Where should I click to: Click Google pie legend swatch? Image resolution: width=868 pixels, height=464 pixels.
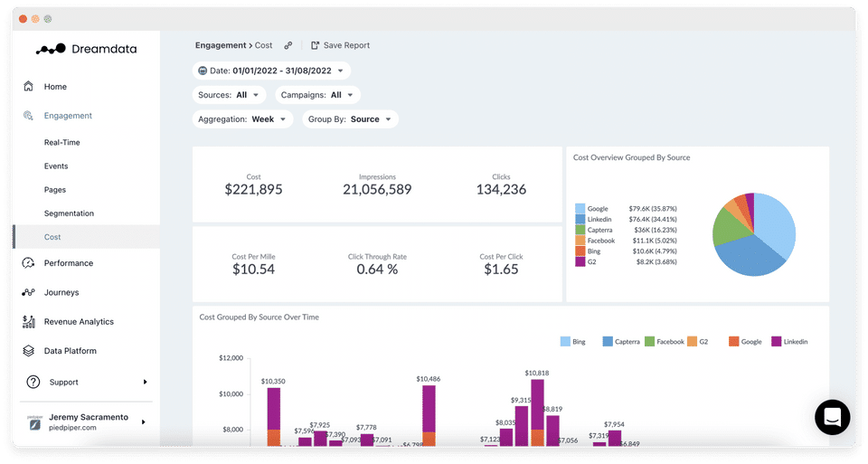coord(580,209)
